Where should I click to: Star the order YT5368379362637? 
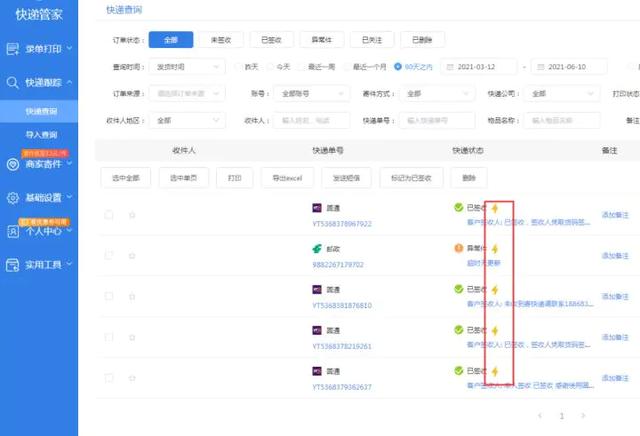(132, 378)
